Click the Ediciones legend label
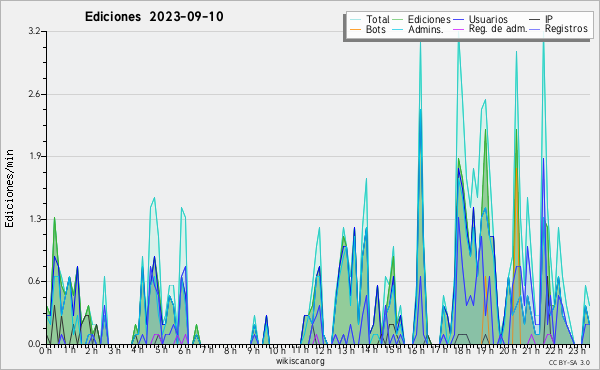This screenshot has width=600, height=370. [429, 19]
